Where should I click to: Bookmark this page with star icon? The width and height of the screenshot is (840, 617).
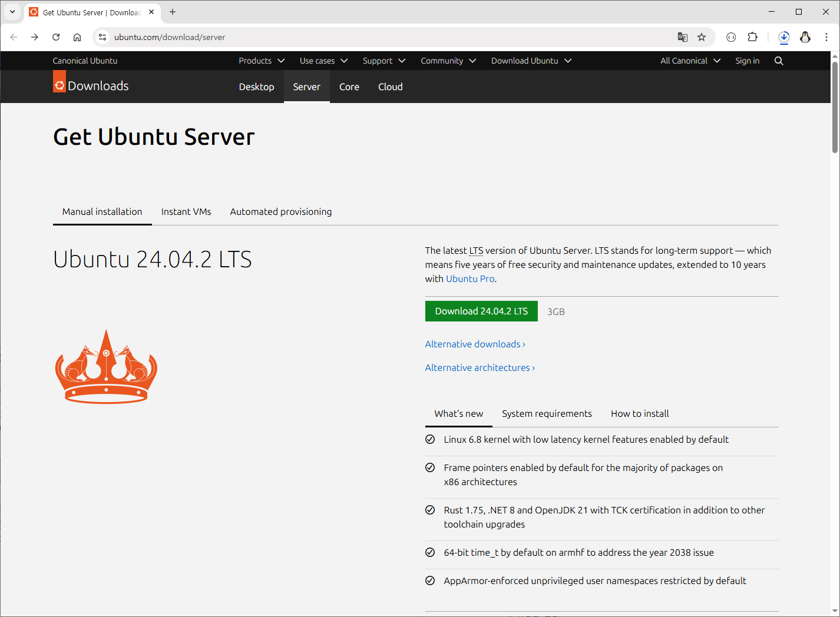[702, 37]
